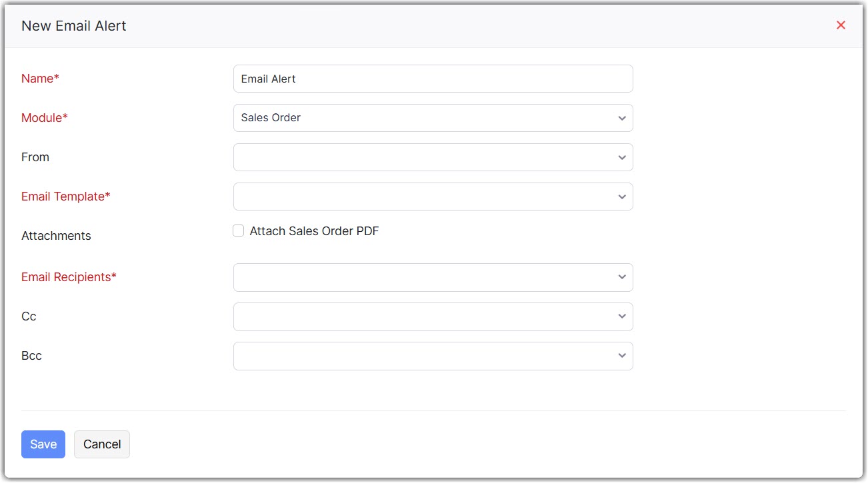The height and width of the screenshot is (483, 868).
Task: Open the Email Template dropdown
Action: tap(433, 197)
